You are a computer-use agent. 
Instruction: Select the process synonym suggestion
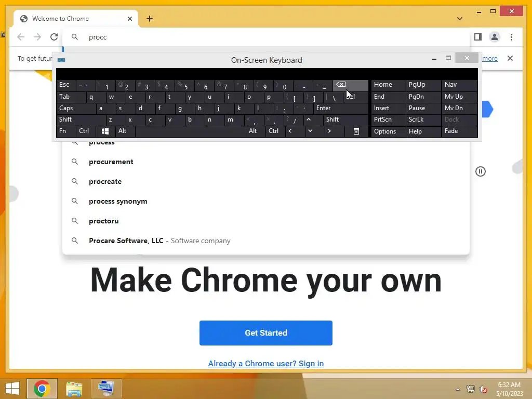click(x=266, y=201)
